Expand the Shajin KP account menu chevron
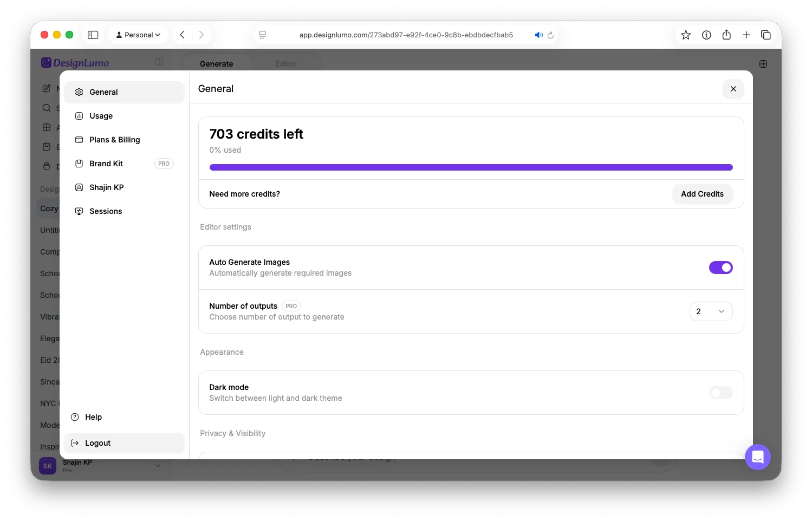Viewport: 812px width, 521px height. pyautogui.click(x=158, y=466)
